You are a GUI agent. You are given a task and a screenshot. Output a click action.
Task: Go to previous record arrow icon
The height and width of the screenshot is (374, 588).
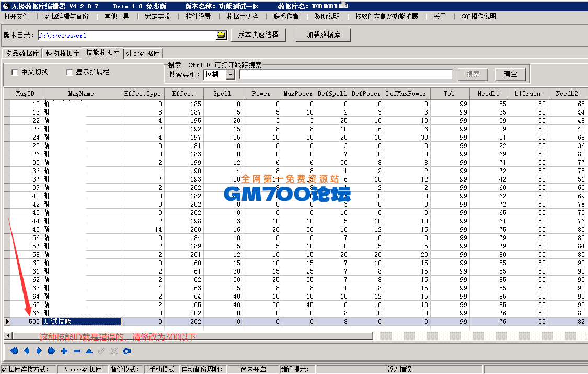pyautogui.click(x=27, y=351)
